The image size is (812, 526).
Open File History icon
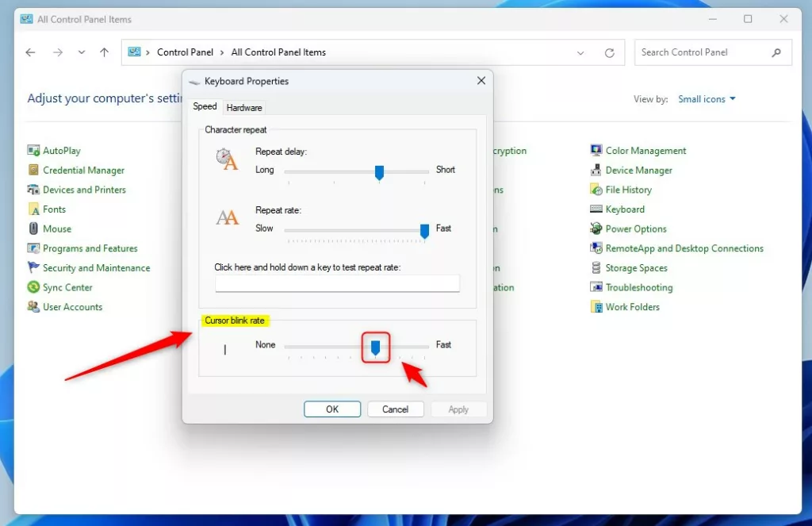click(x=596, y=190)
